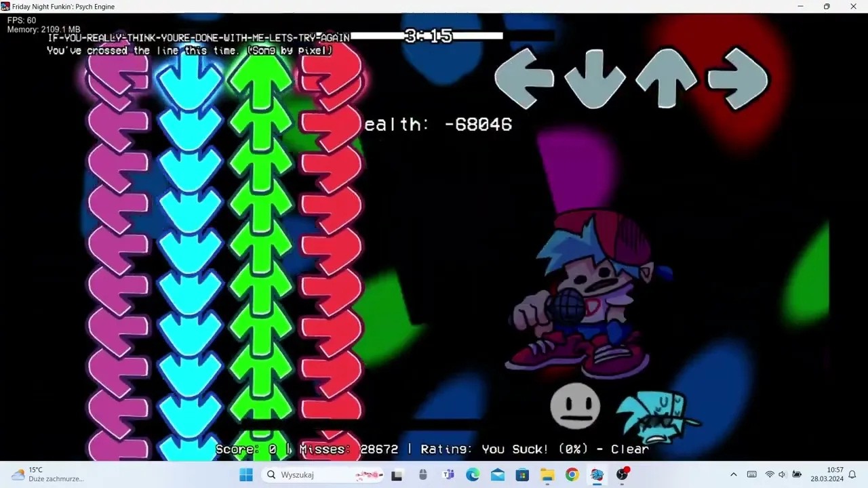Click the Score: 0 text
The image size is (868, 488).
[246, 449]
